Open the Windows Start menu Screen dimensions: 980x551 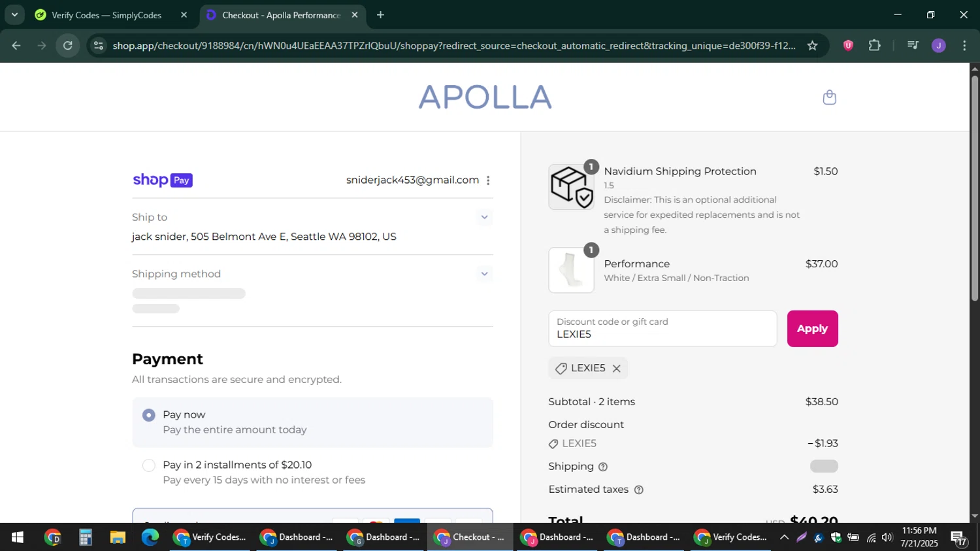pos(18,538)
